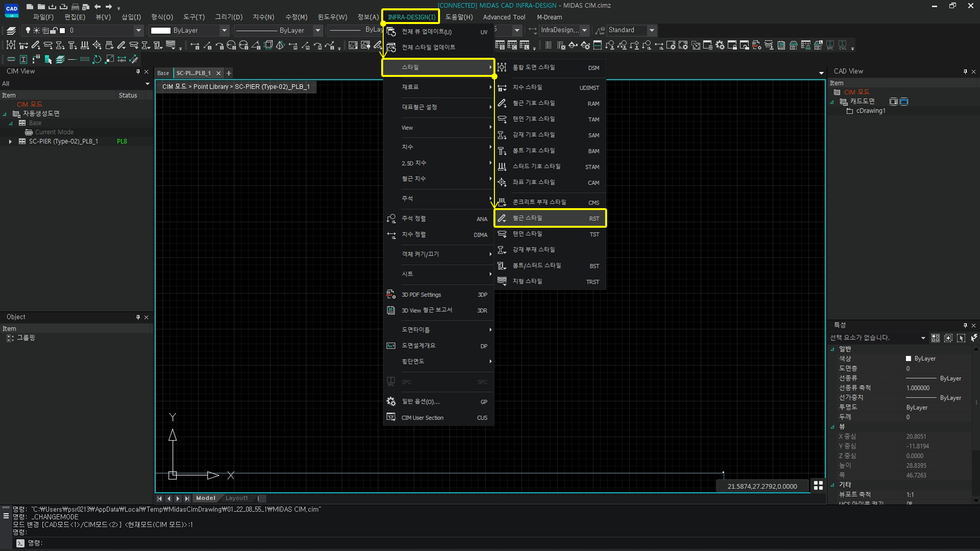Screen dimensions: 980x551
Task: Click the table 'S' icon in toolbar
Action: pos(500,45)
